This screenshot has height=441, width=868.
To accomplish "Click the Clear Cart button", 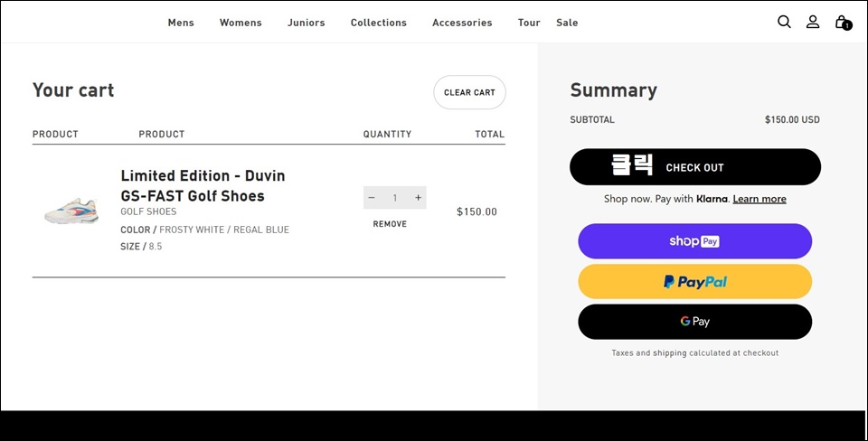I will click(x=469, y=92).
